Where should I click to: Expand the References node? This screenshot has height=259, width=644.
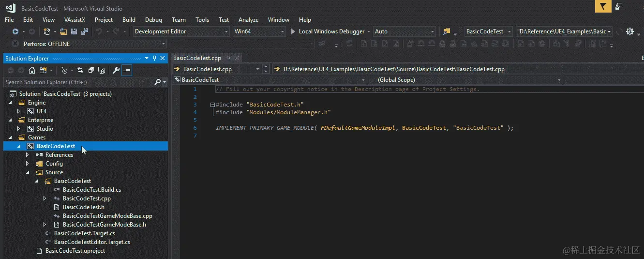[x=28, y=155]
